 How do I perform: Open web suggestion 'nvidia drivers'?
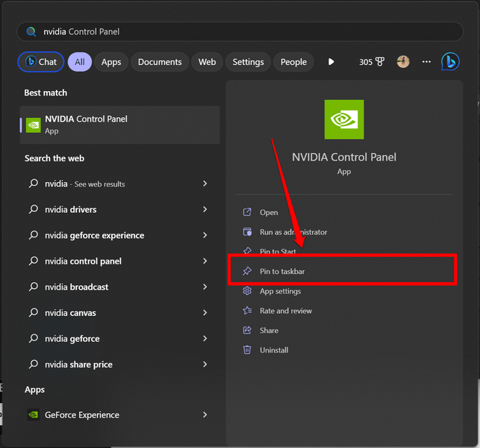click(x=119, y=210)
